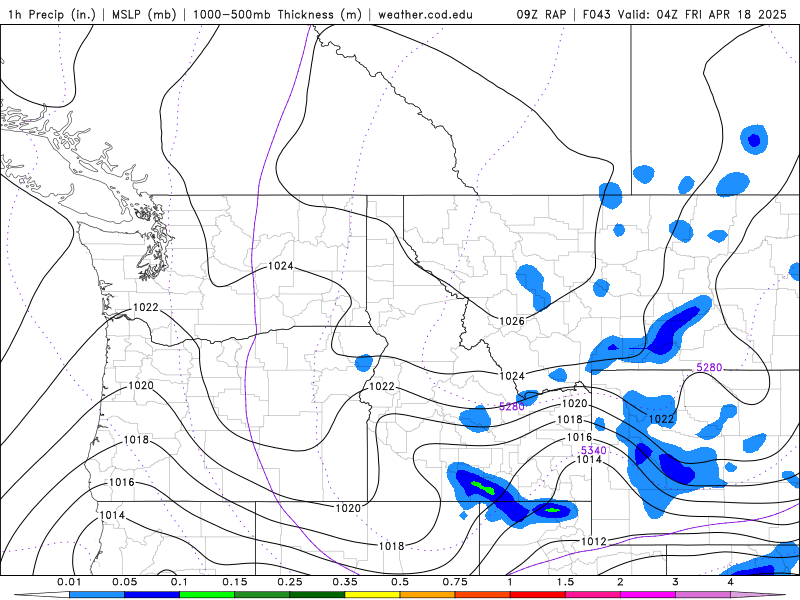Pick the magenta 2–3 colorbar segment
800x600 pixels.
(x=648, y=595)
